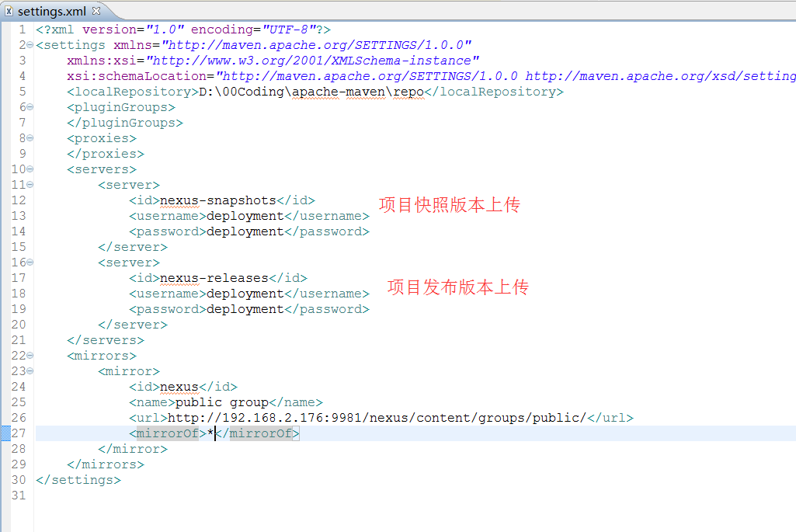Collapse the proxies element on line 8
796x532 pixels.
30,138
